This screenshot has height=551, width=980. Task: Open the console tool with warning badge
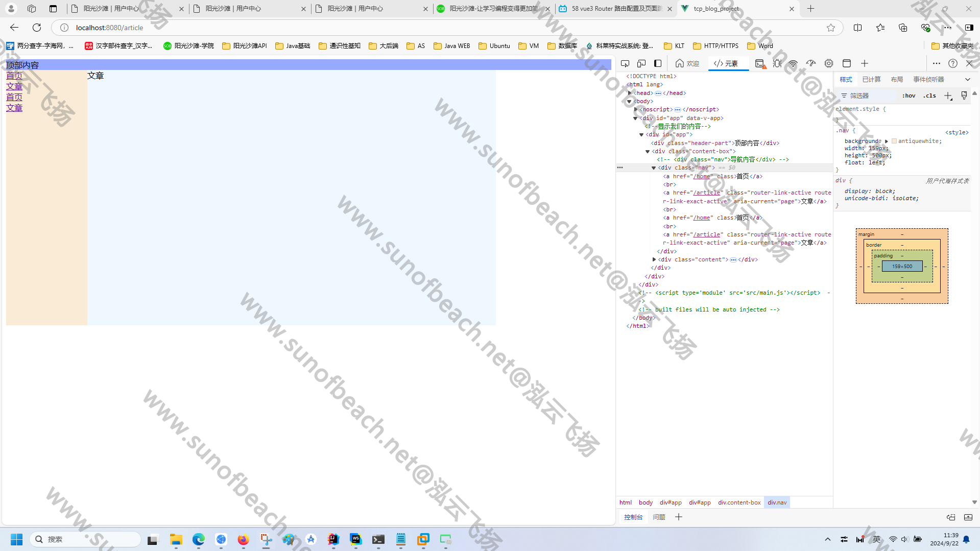(760, 63)
